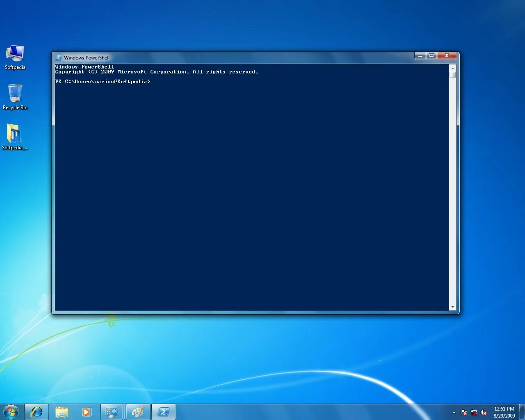Launch Windows Media Player from the taskbar
This screenshot has width=525, height=420.
(86, 412)
